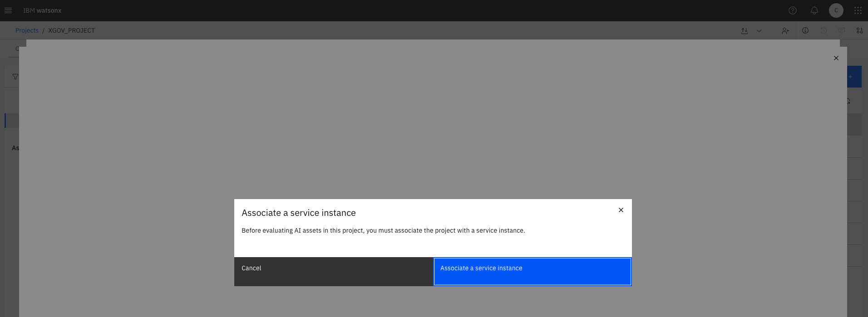
Task: Click the Cancel button
Action: (334, 272)
